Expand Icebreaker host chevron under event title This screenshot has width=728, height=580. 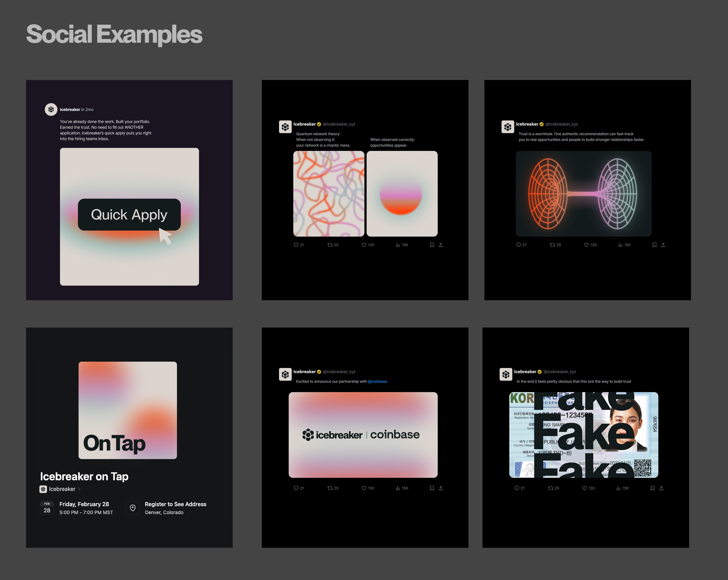click(x=79, y=489)
